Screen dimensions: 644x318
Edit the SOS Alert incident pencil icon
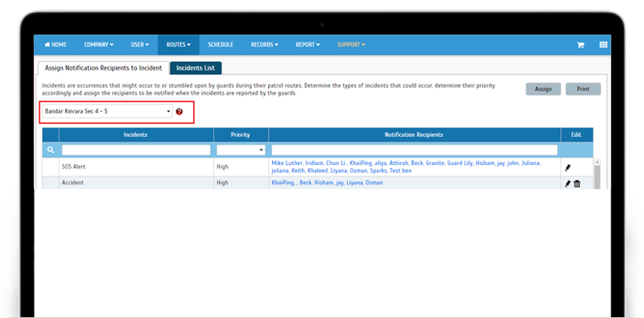[x=568, y=167]
